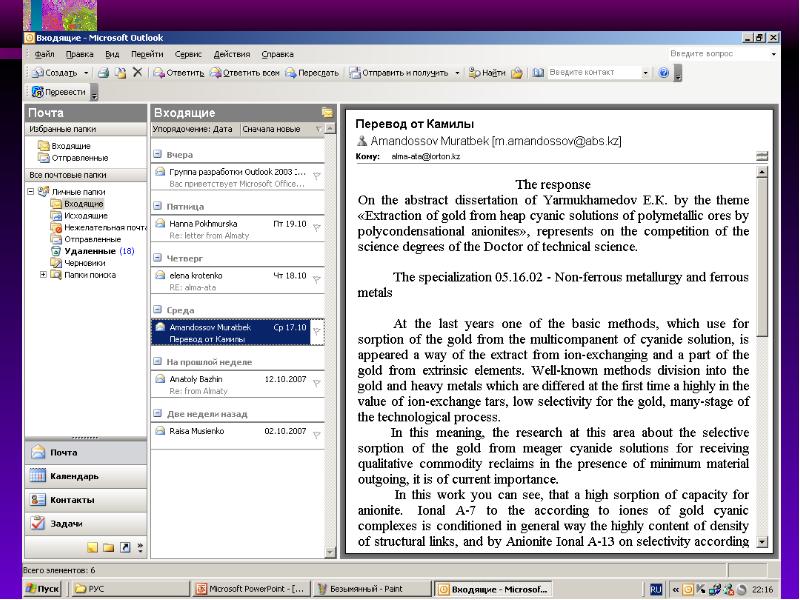Viewport: 800px width, 600px height.
Task: Open the Контакты navigation button
Action: click(86, 500)
